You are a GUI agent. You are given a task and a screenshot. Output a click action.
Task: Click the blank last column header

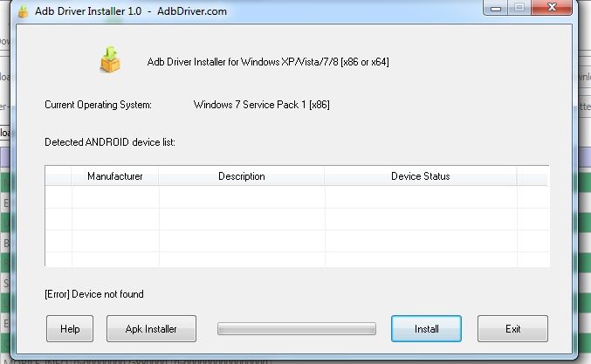tap(533, 176)
